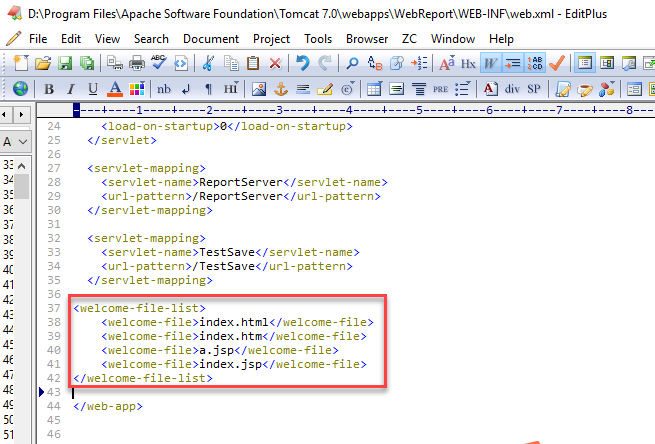Click the horizontal rule icon
This screenshot has width=655, height=444.
[x=303, y=89]
